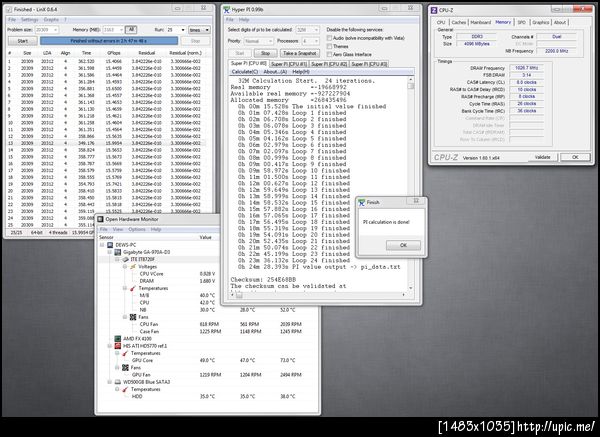Viewport: 600px width, 437px height.
Task: Click the WD500GB hard drive icon
Action: 117,382
